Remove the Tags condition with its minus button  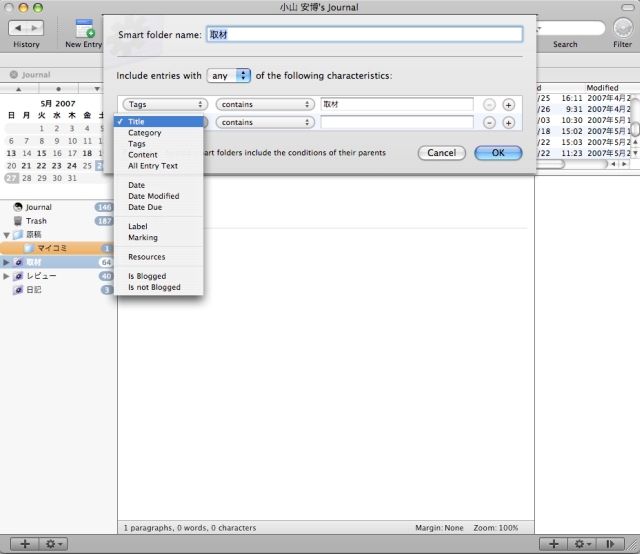489,105
